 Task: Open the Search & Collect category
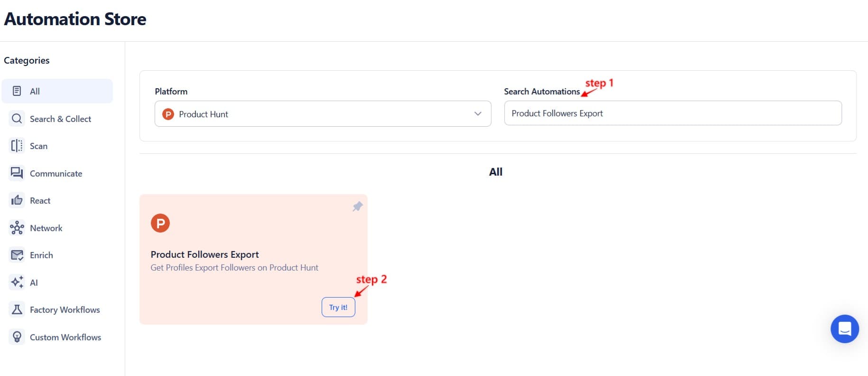click(x=60, y=119)
